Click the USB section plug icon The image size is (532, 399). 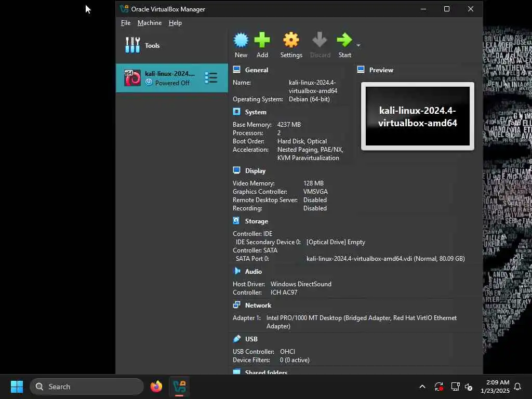(236, 338)
